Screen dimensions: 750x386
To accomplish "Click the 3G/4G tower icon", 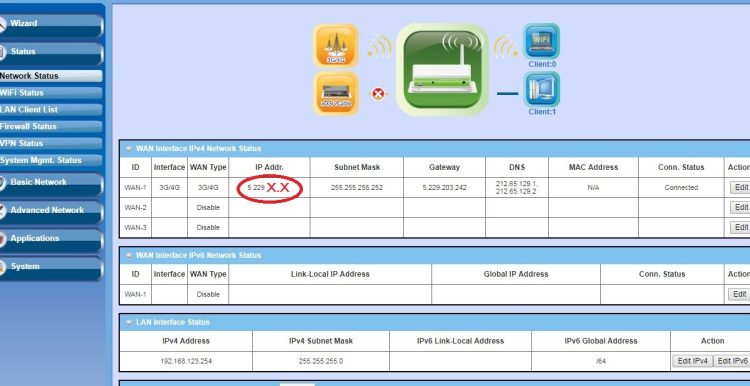I will (x=336, y=46).
